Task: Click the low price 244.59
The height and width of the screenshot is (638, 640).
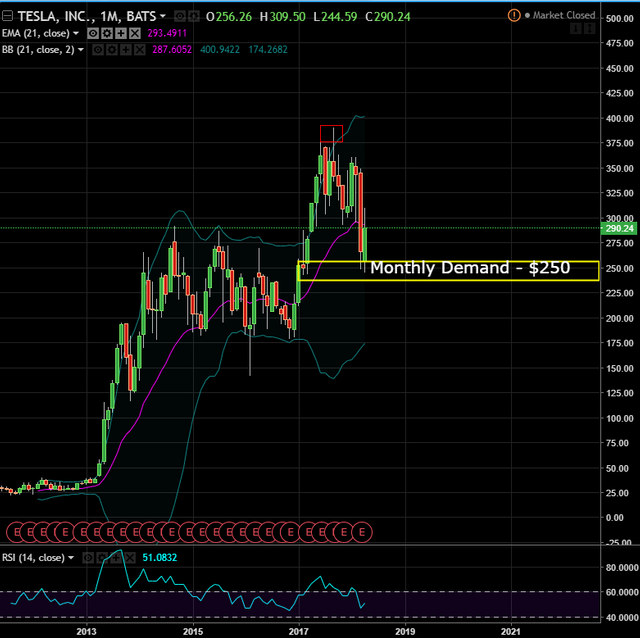Action: tap(339, 16)
